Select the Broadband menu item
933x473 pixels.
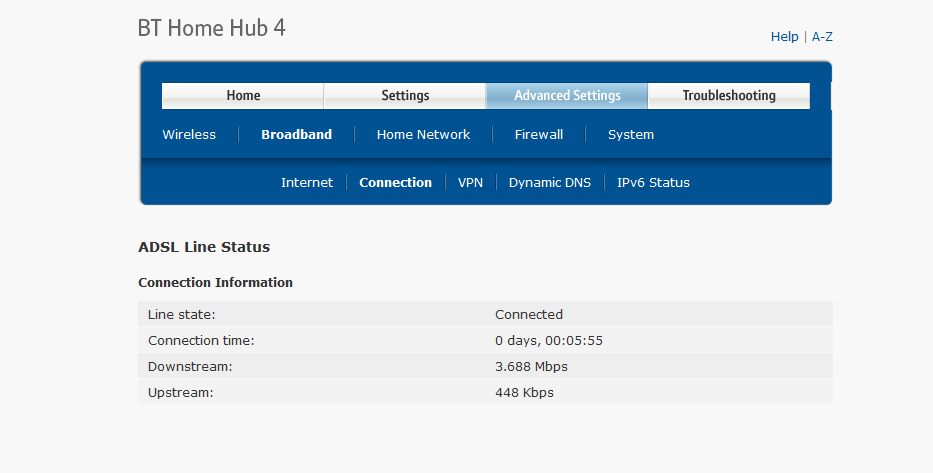point(296,134)
